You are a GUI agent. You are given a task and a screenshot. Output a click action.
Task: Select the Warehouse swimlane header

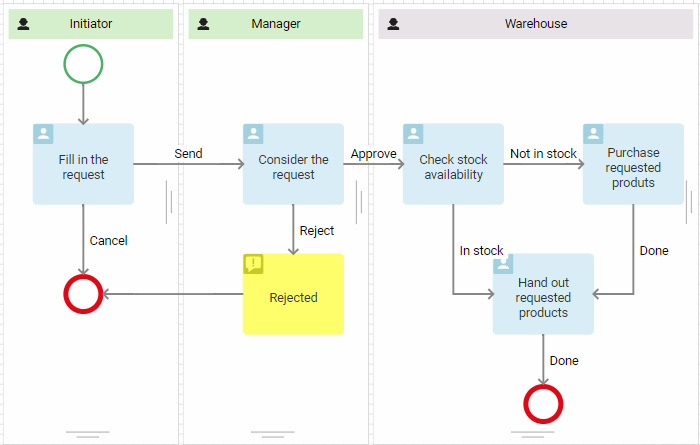point(536,24)
